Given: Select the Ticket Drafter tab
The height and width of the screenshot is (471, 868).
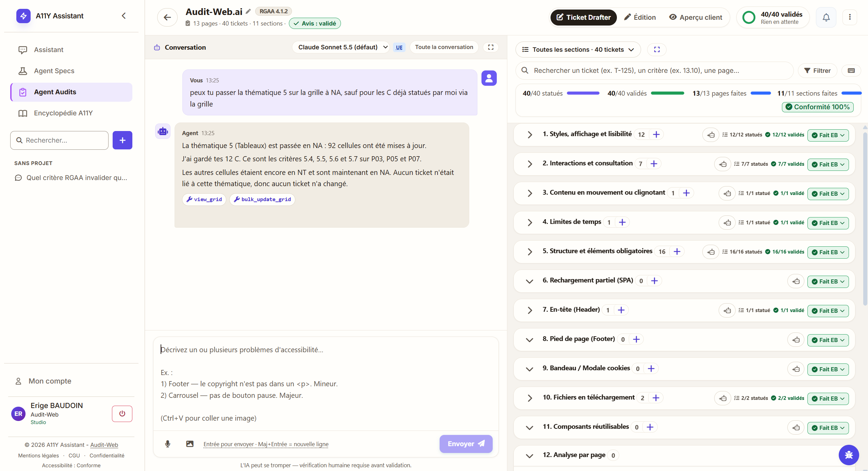Looking at the screenshot, I should tap(583, 17).
